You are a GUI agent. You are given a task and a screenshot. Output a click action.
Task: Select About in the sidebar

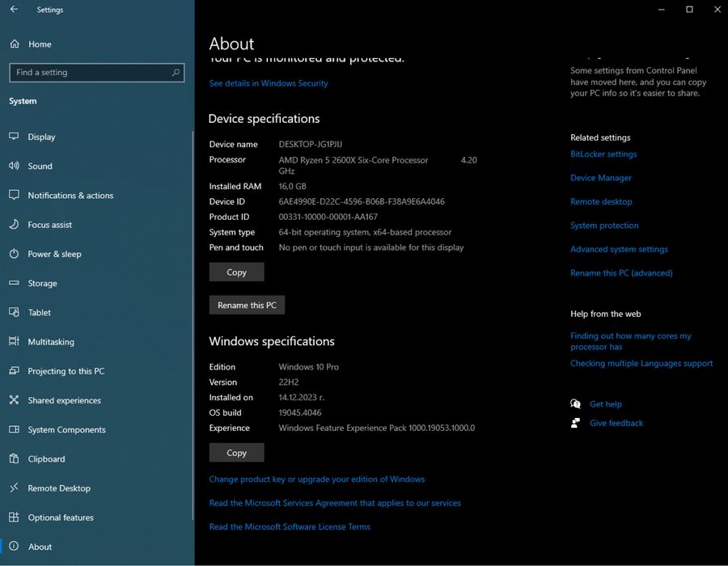pos(40,547)
